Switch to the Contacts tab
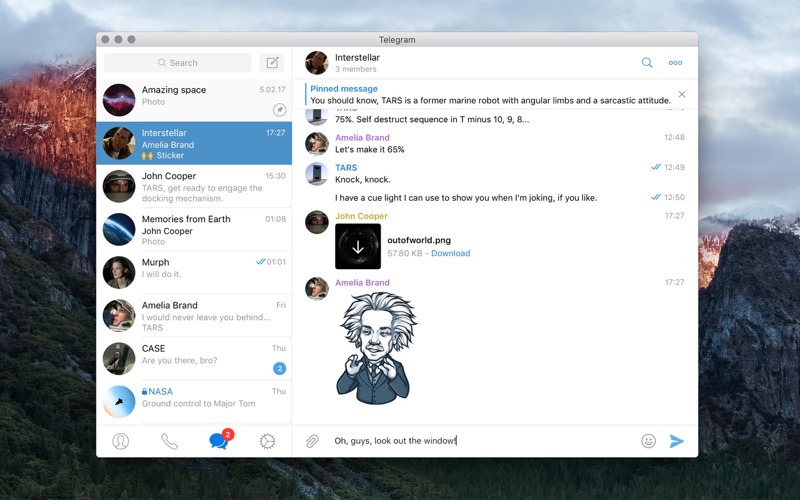The width and height of the screenshot is (800, 500). click(121, 441)
